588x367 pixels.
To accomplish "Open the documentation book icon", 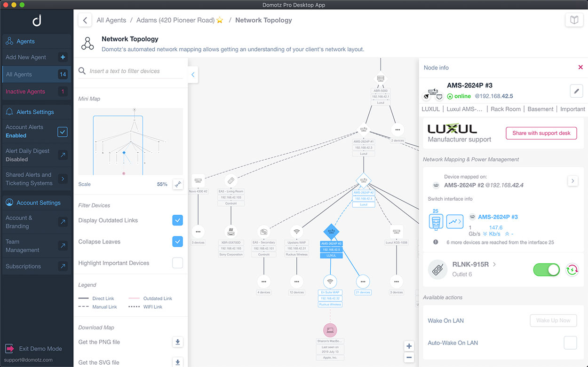I will [x=573, y=20].
